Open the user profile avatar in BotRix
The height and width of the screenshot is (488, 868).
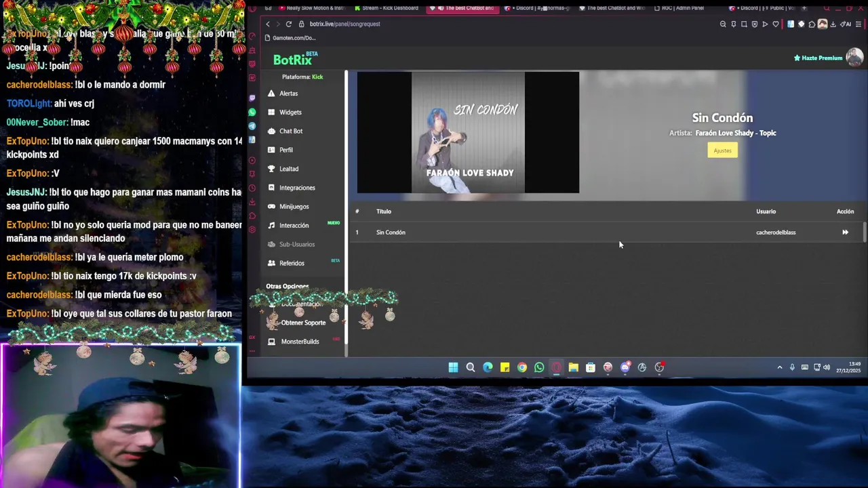pyautogui.click(x=854, y=58)
